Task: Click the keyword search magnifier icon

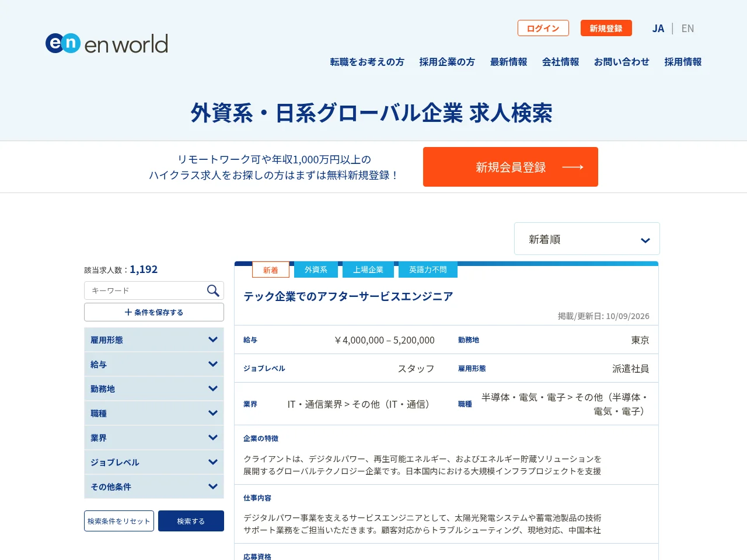Action: (x=213, y=290)
